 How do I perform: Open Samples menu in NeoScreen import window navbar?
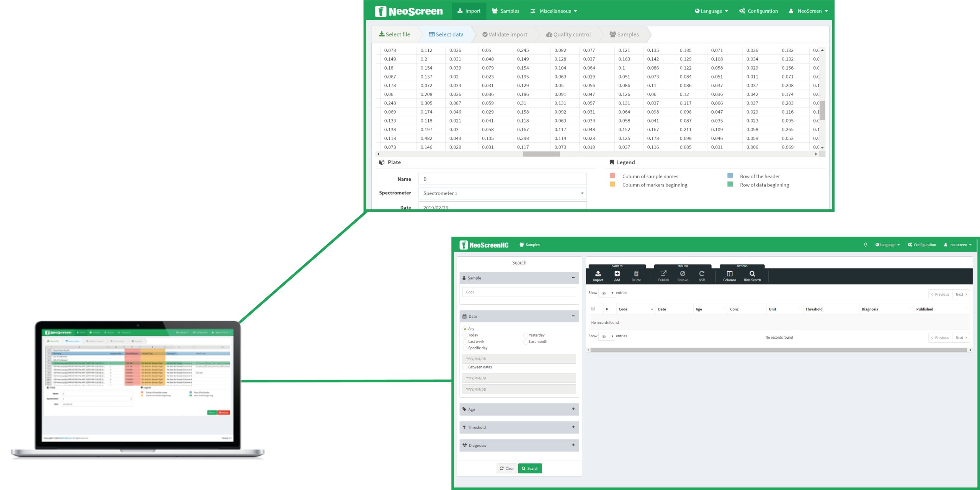click(x=505, y=11)
